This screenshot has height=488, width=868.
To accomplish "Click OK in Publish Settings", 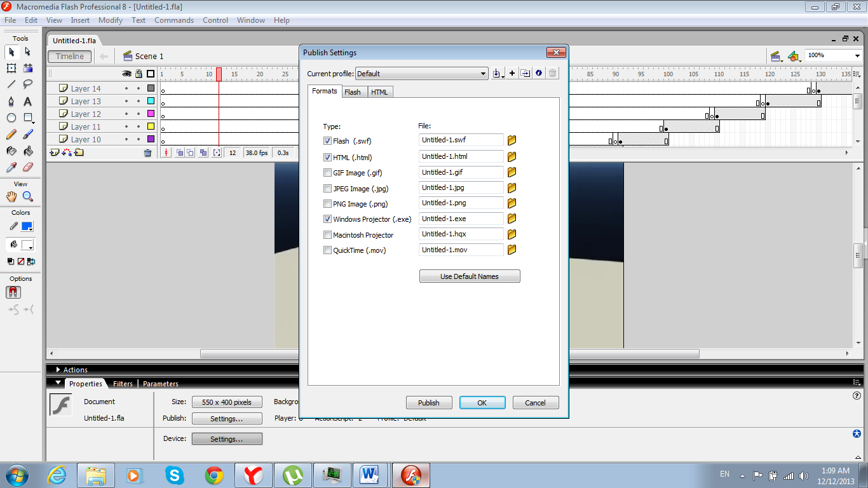I will [482, 402].
